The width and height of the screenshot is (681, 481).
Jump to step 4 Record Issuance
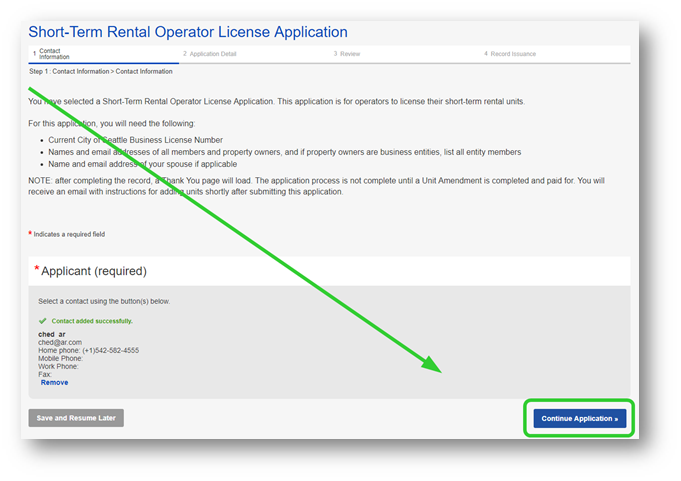[x=511, y=53]
